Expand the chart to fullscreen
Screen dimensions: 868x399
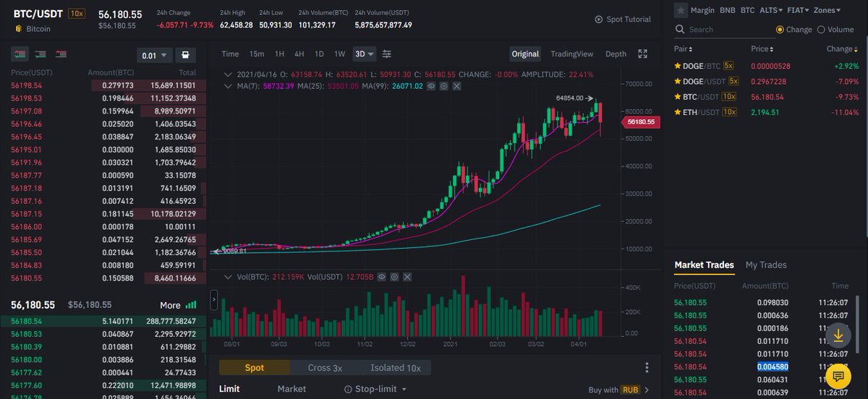tap(642, 54)
